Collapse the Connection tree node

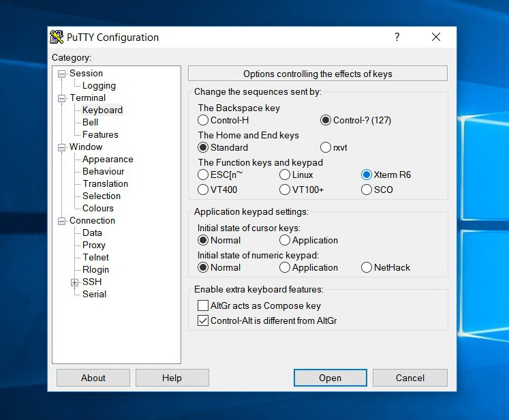[x=61, y=221]
